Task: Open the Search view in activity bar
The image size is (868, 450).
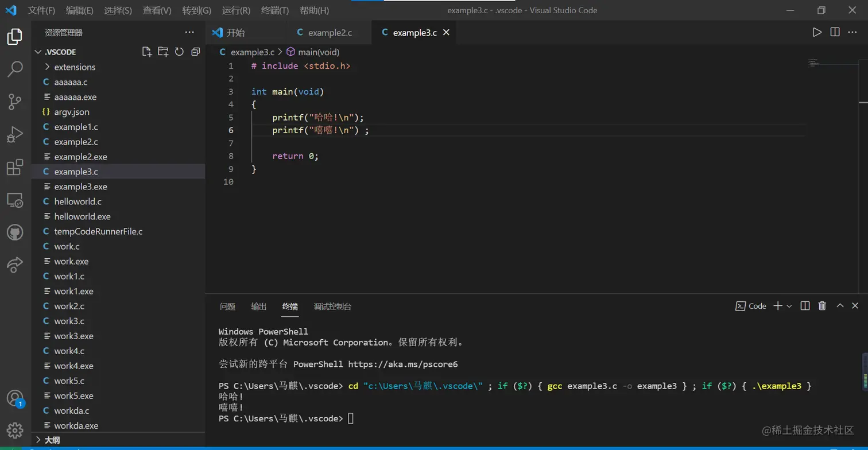Action: [x=14, y=69]
